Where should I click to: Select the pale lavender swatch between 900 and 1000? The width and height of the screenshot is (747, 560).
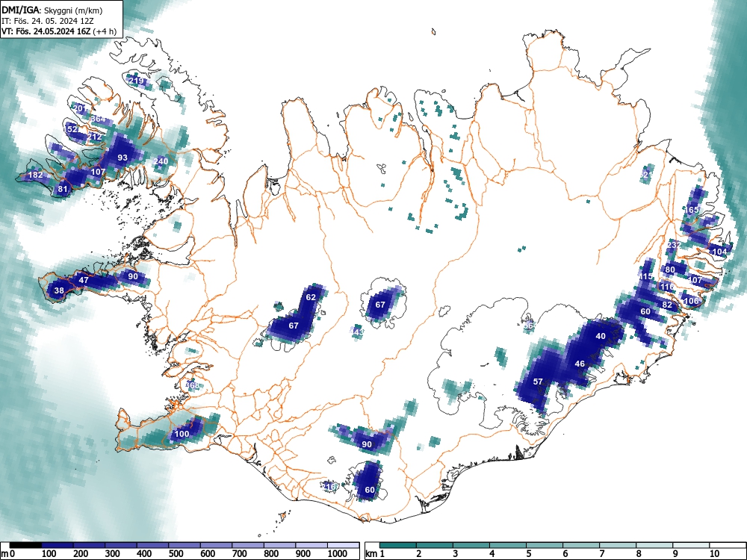click(x=311, y=545)
